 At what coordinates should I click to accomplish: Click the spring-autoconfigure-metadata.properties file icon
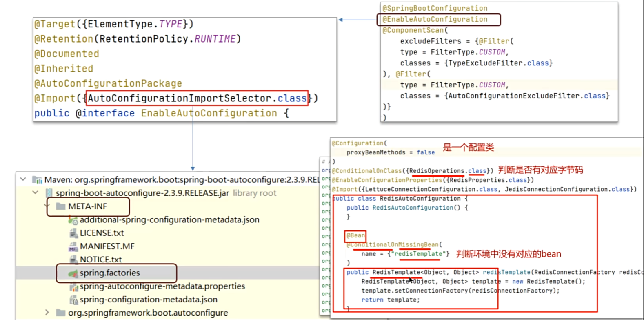point(73,286)
